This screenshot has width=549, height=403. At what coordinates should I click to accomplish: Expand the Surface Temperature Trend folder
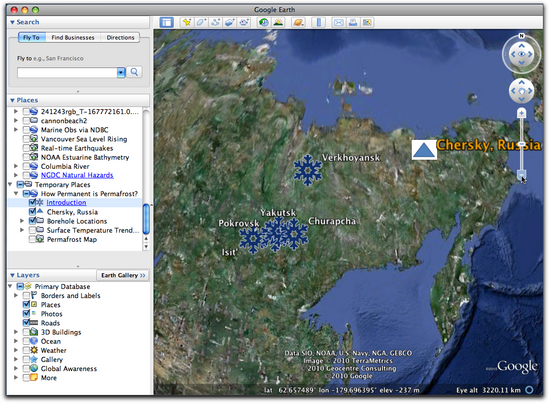pyautogui.click(x=22, y=230)
